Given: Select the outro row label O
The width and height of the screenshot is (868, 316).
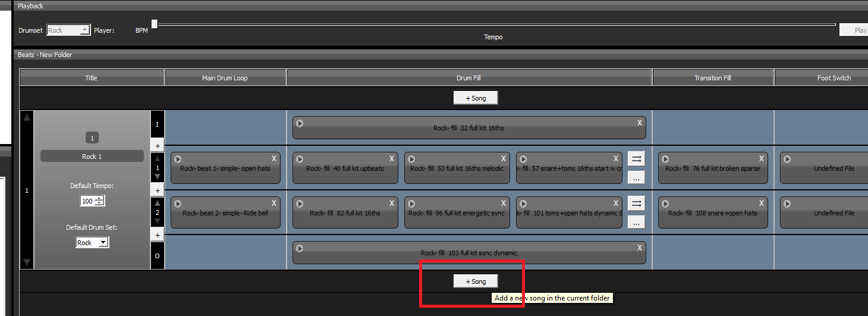Looking at the screenshot, I should (158, 255).
